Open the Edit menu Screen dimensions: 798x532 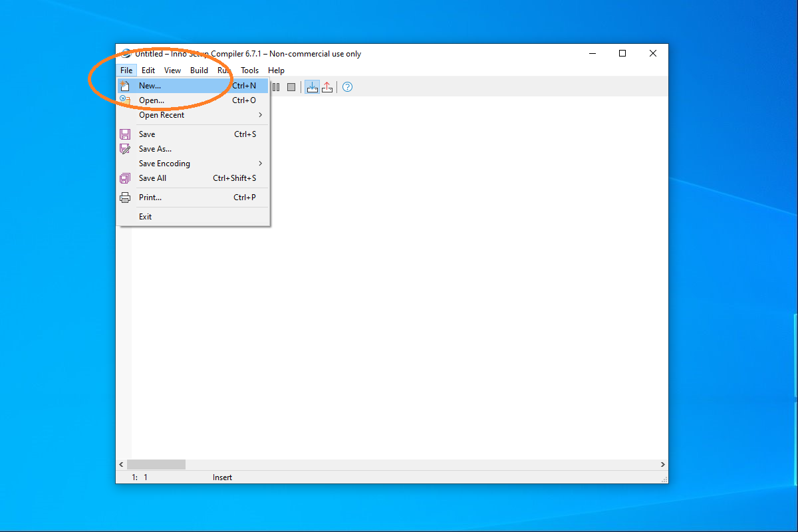148,70
